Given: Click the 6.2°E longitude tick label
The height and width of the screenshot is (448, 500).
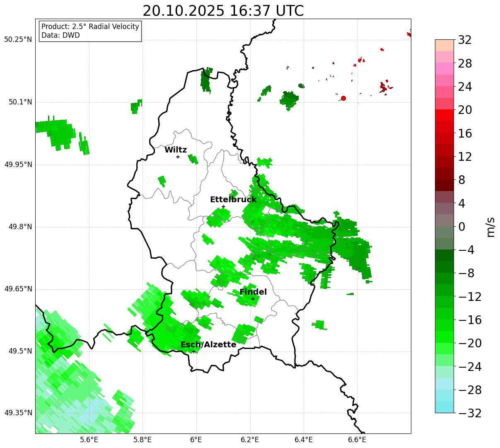Looking at the screenshot, I should (x=250, y=440).
